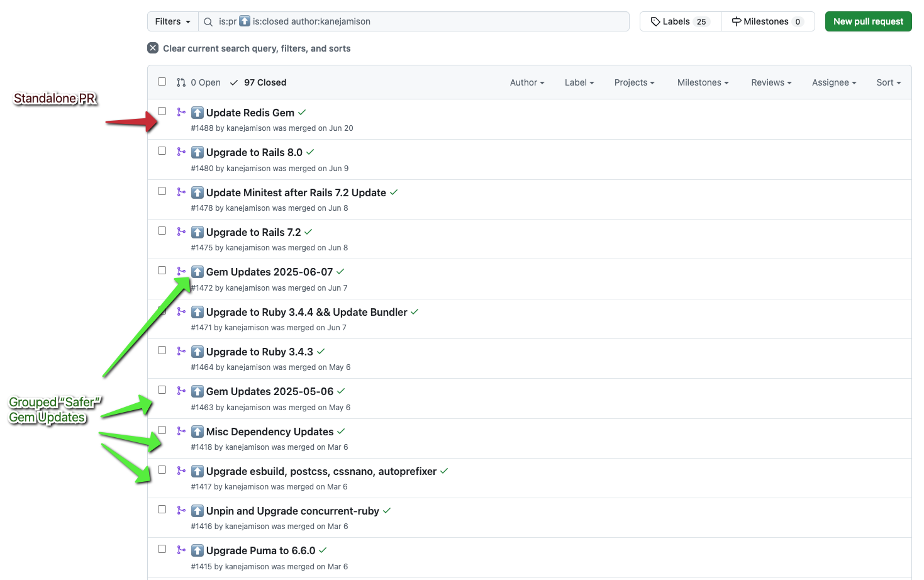Click the green check status next to Upgrade to Rails 8.0
Screen dimensions: 924x580
tap(310, 152)
